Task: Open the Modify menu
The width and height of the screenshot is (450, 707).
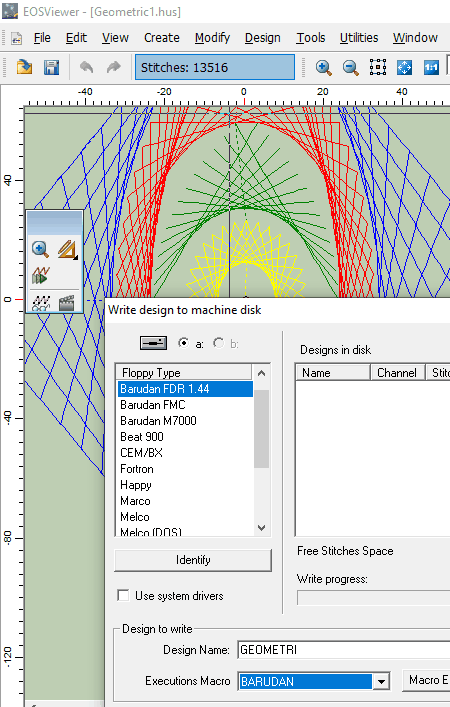Action: 212,38
